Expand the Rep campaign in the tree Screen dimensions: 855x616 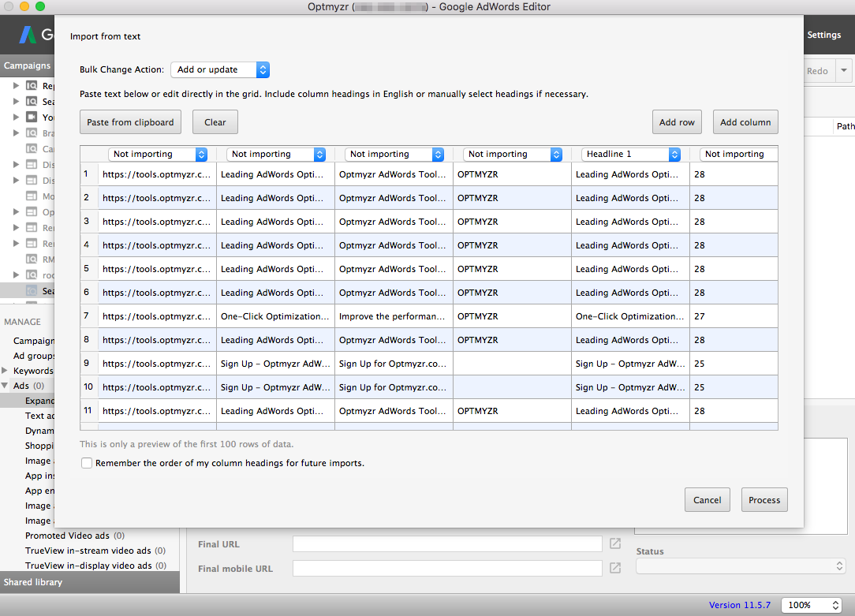[x=16, y=86]
